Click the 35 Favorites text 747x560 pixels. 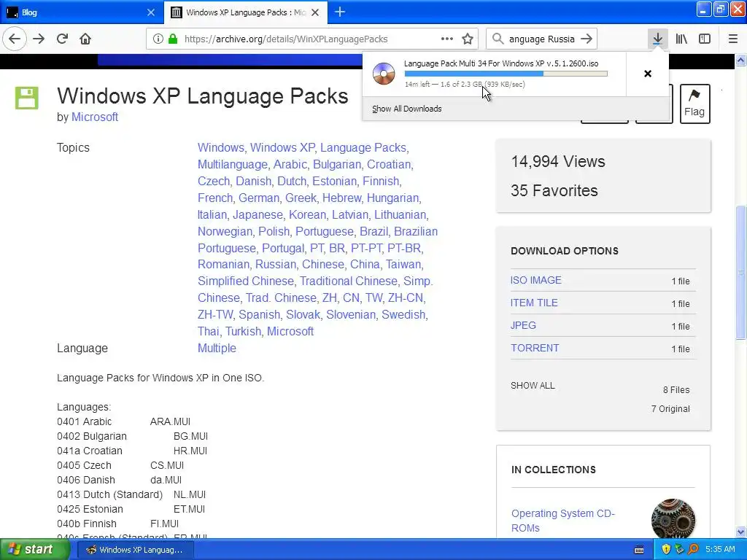click(554, 190)
